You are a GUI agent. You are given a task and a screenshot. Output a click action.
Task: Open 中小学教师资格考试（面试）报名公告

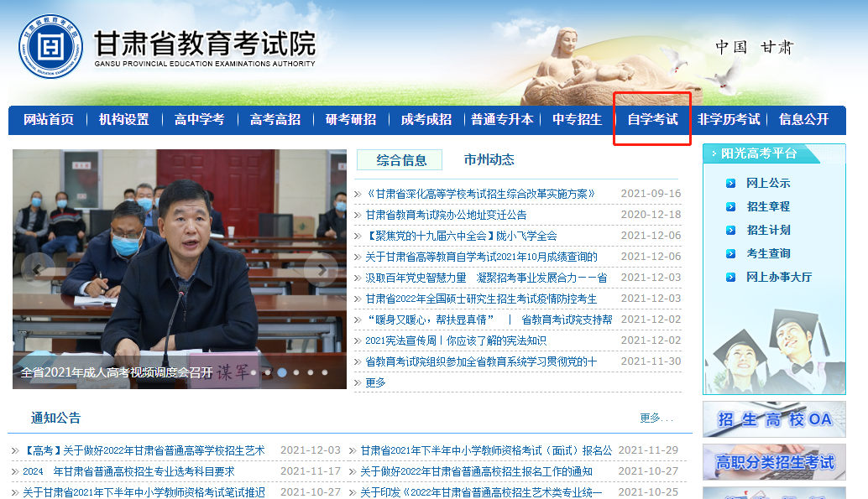coord(487,451)
